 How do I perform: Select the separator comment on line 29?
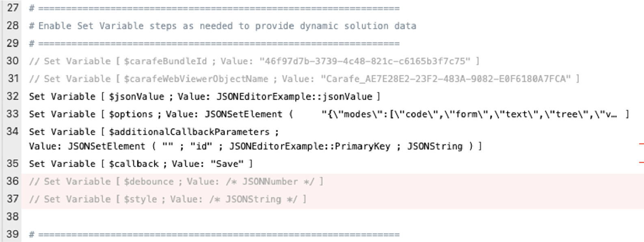[x=214, y=44]
